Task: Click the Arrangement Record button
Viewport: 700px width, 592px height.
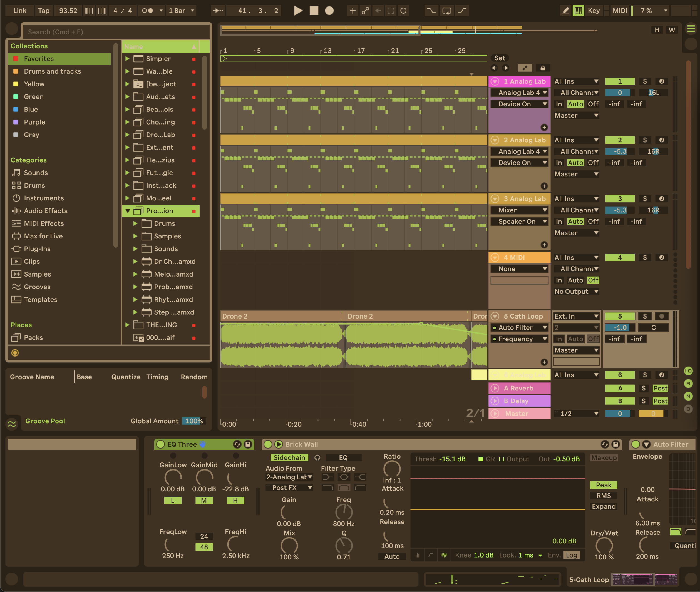Action: 329,10
